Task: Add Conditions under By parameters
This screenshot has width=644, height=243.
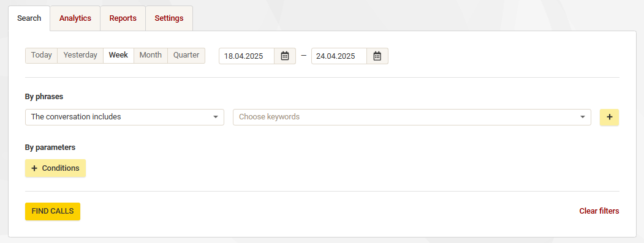Action: pyautogui.click(x=55, y=168)
